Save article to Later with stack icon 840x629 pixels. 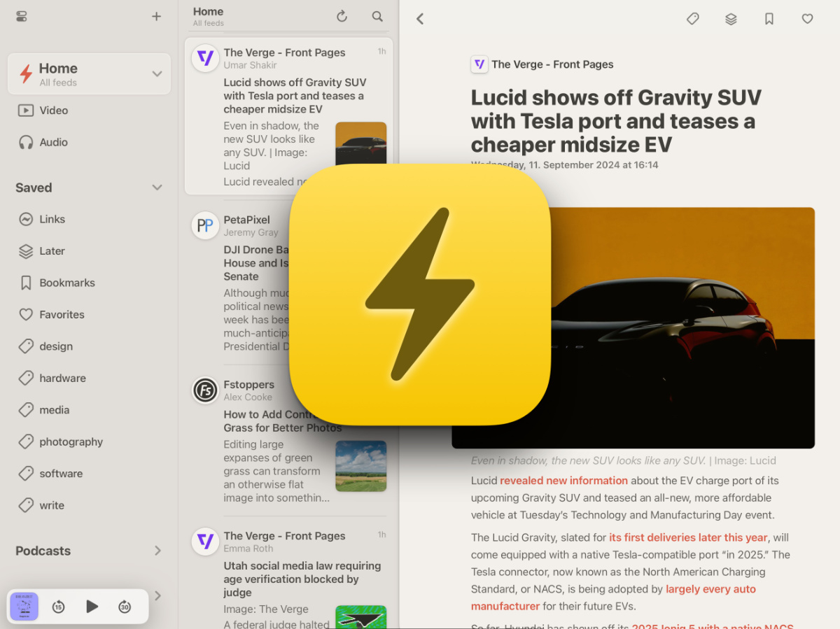(731, 19)
